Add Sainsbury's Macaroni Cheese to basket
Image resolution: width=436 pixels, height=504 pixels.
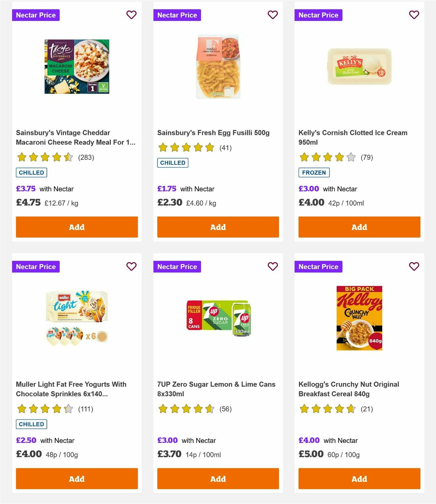[77, 227]
